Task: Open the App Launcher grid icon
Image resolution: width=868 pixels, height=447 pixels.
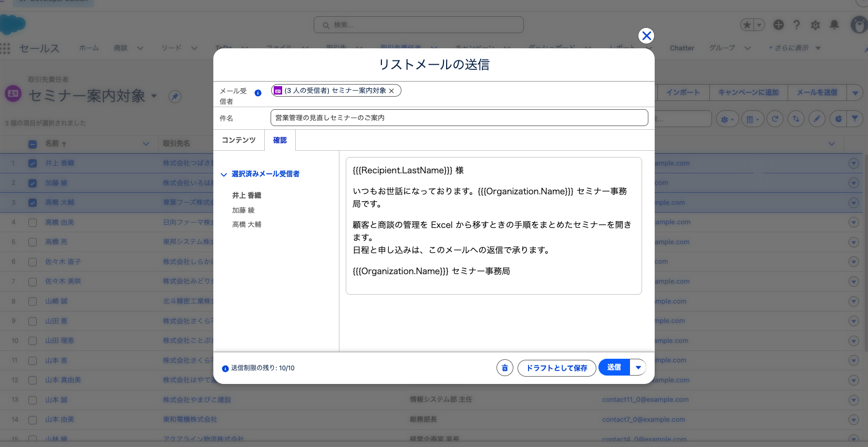Action: point(5,48)
